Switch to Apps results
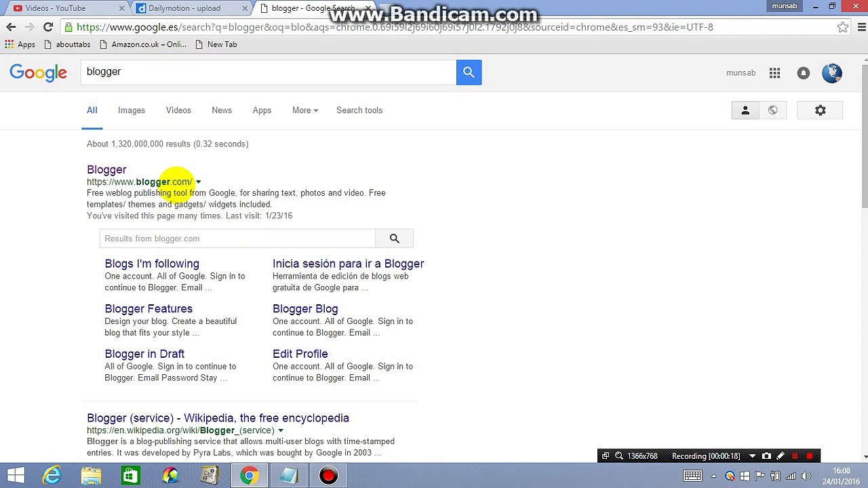 tap(262, 110)
